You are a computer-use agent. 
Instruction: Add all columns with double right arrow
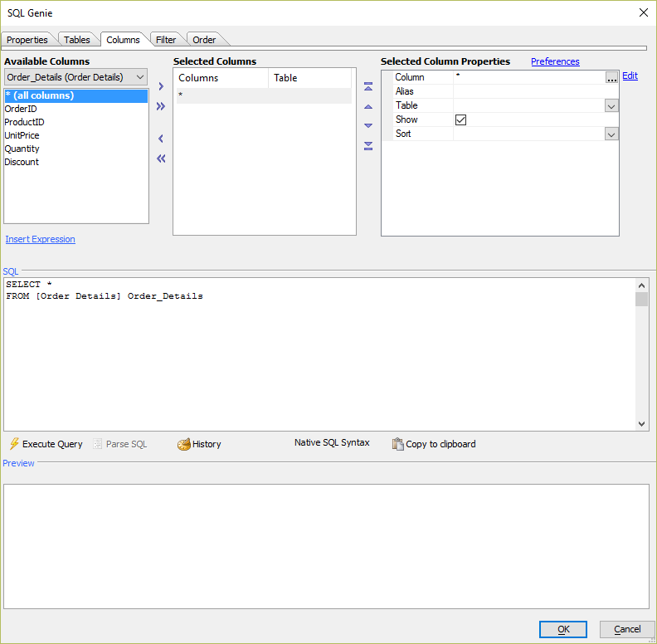point(161,106)
